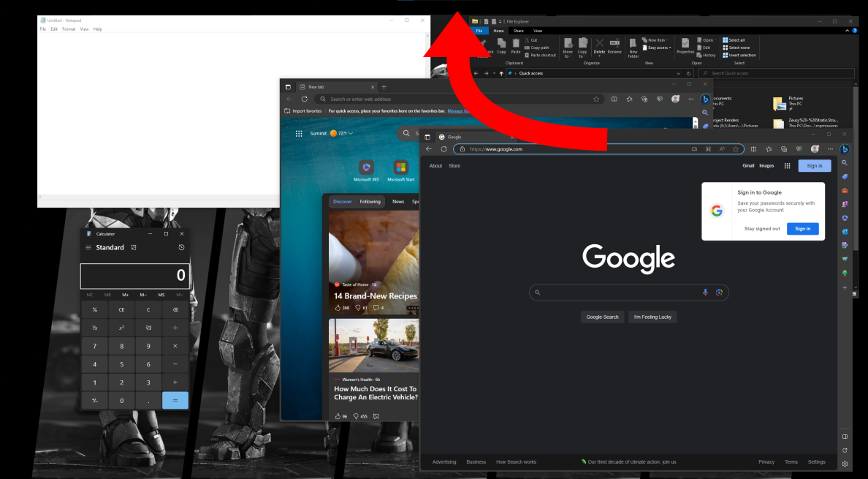Viewport: 868px width, 479px height.
Task: Click the Properties icon in File Explorer ribbon
Action: [685, 45]
